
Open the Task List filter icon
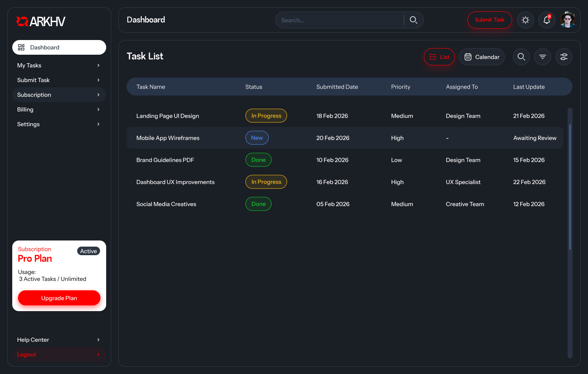coord(543,57)
